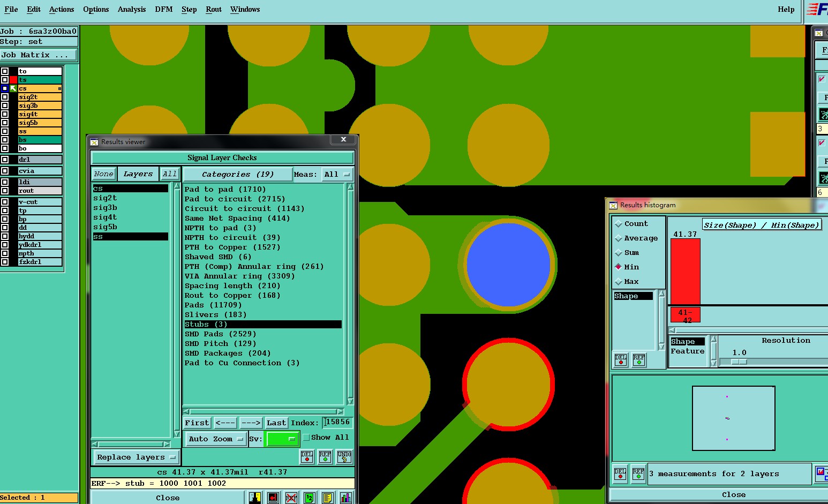
Task: Open the Analysis menu
Action: click(132, 9)
